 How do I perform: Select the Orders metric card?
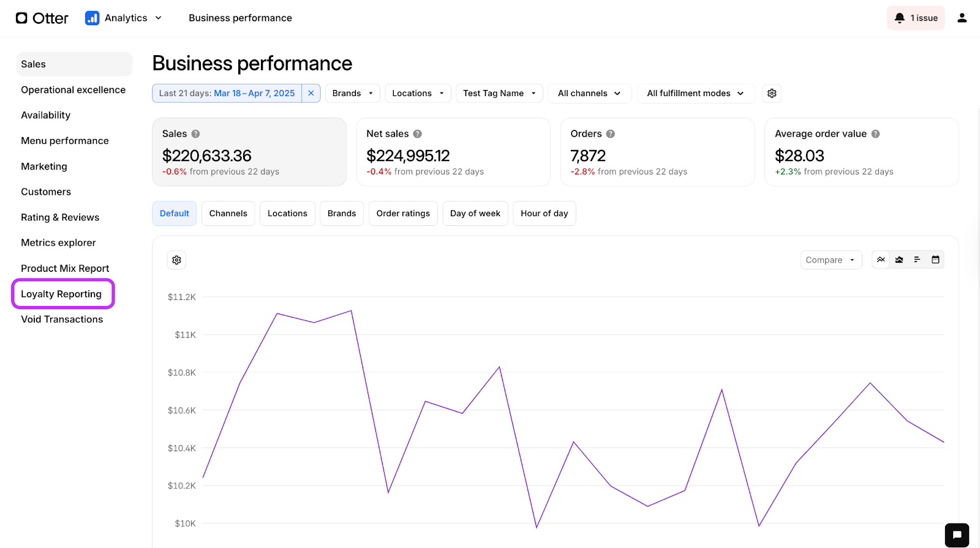point(657,152)
